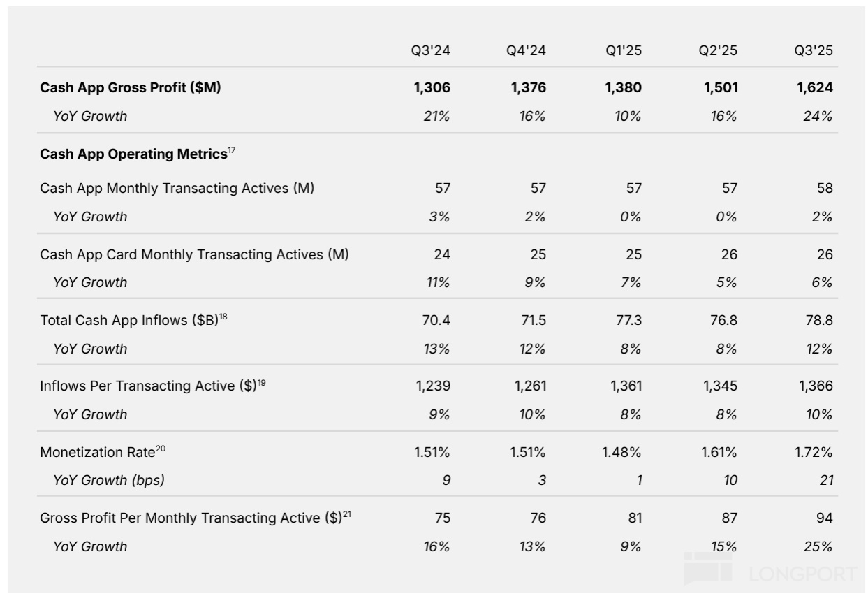Select the 1,306 gross profit value
The height and width of the screenshot is (596, 868).
pos(431,88)
